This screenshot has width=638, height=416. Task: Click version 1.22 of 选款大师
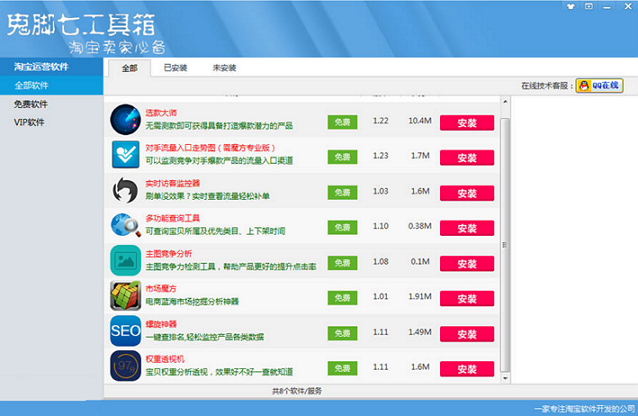(x=380, y=121)
